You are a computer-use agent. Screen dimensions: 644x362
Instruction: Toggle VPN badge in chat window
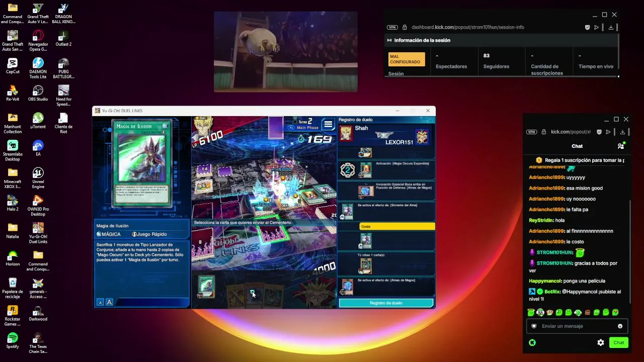point(531,132)
